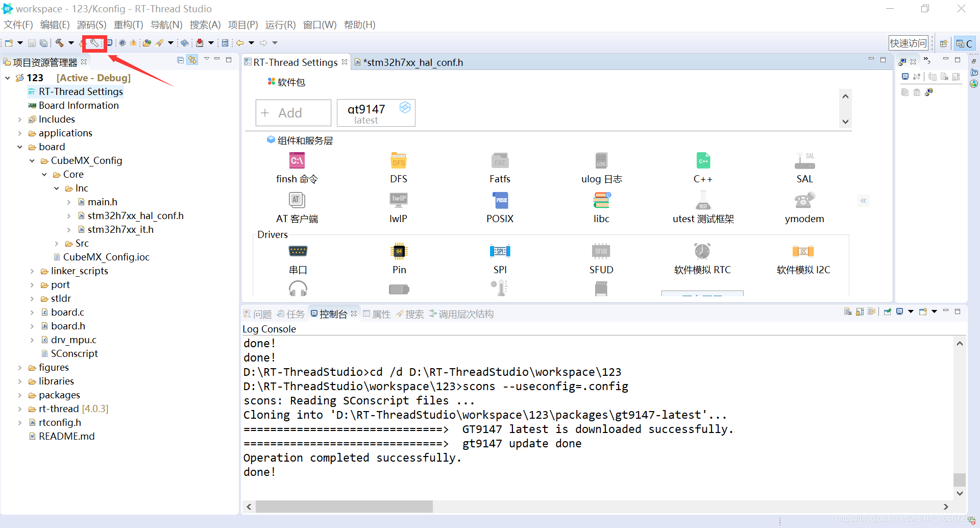Expand the applications folder
This screenshot has width=980, height=528.
[20, 133]
